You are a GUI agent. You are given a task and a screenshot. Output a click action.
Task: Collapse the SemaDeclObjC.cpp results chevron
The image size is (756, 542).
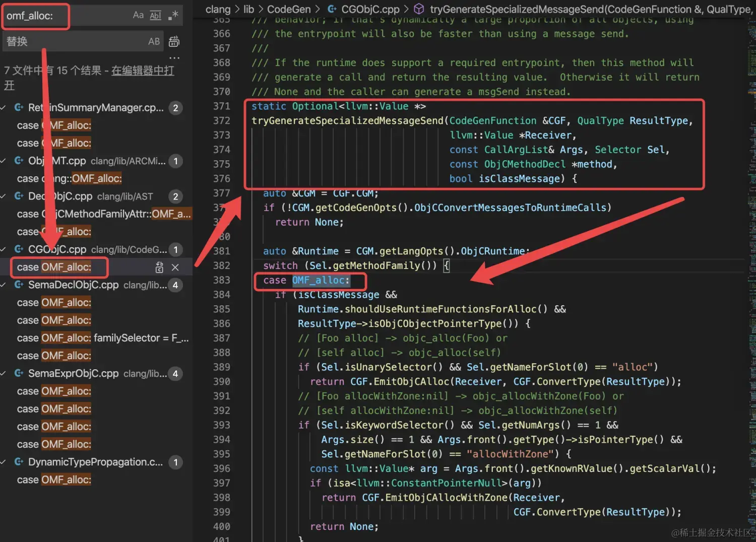4,285
